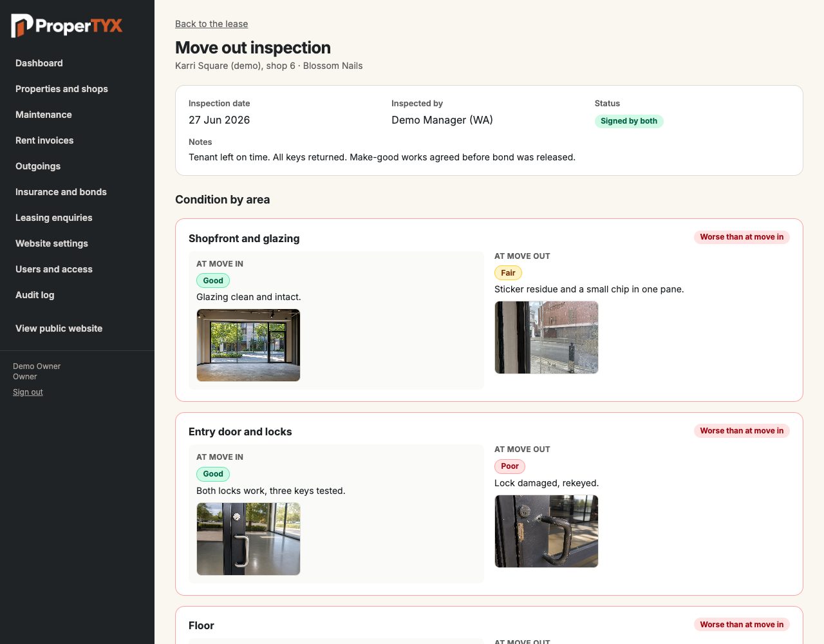Click the Demo Owner user name
Screen dimensions: 824x644
coord(37,366)
